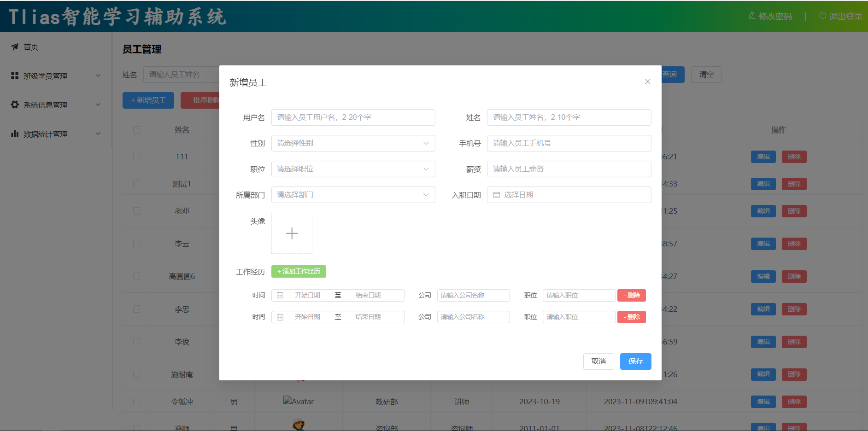This screenshot has height=431, width=868.
Task: Click the plus icon to upload avatar
Action: (292, 233)
